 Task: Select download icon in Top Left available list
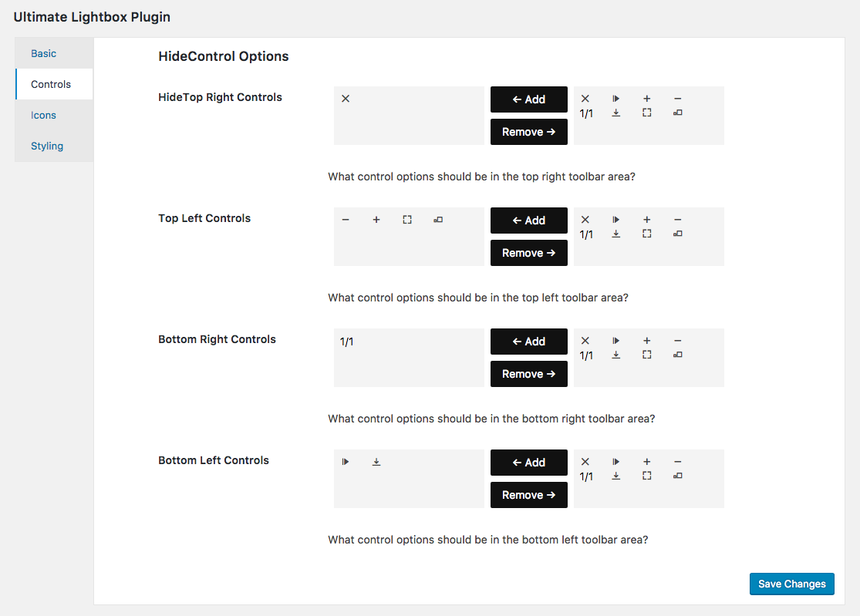(x=616, y=234)
